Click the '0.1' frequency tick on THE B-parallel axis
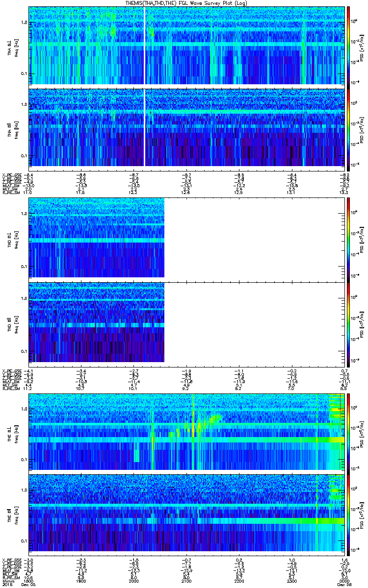 pyautogui.click(x=24, y=540)
